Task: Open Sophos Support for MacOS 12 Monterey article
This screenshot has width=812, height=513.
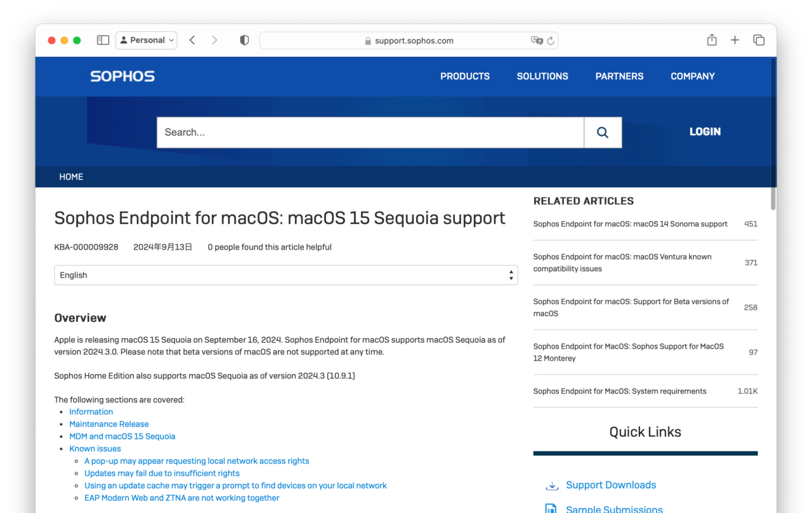Action: [x=628, y=352]
